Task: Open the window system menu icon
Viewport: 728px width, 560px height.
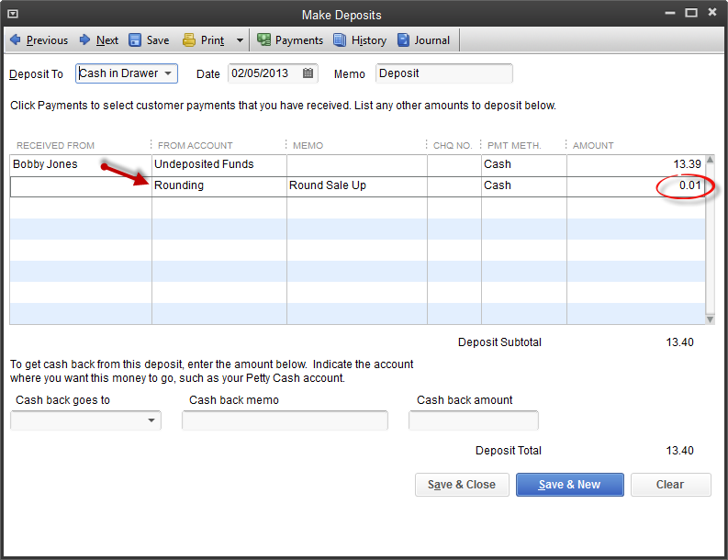Action: point(13,14)
